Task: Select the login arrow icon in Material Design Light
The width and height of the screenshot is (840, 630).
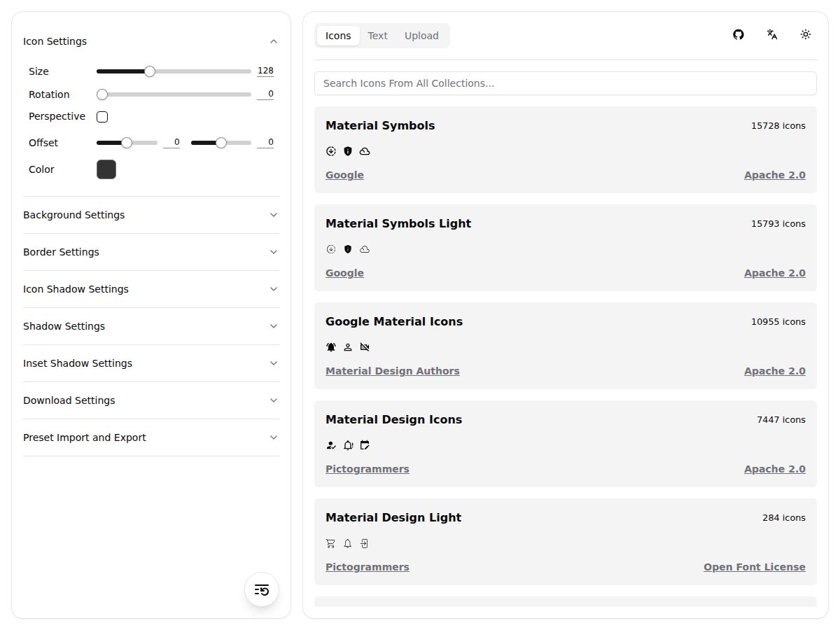Action: [365, 543]
